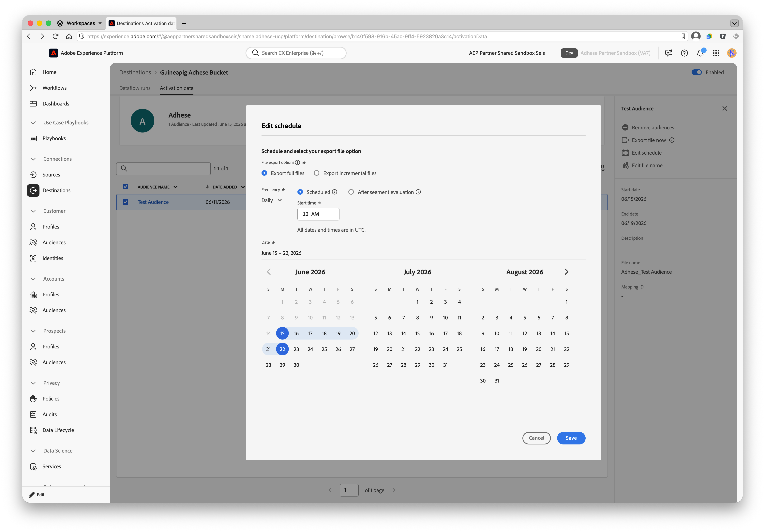Viewport: 765px width, 532px height.
Task: Click the Dashboards icon in sidebar
Action: coord(33,104)
